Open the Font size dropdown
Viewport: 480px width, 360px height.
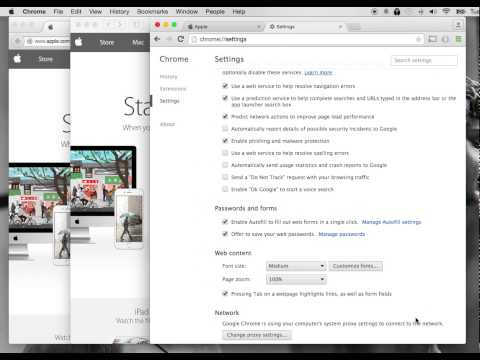point(296,266)
